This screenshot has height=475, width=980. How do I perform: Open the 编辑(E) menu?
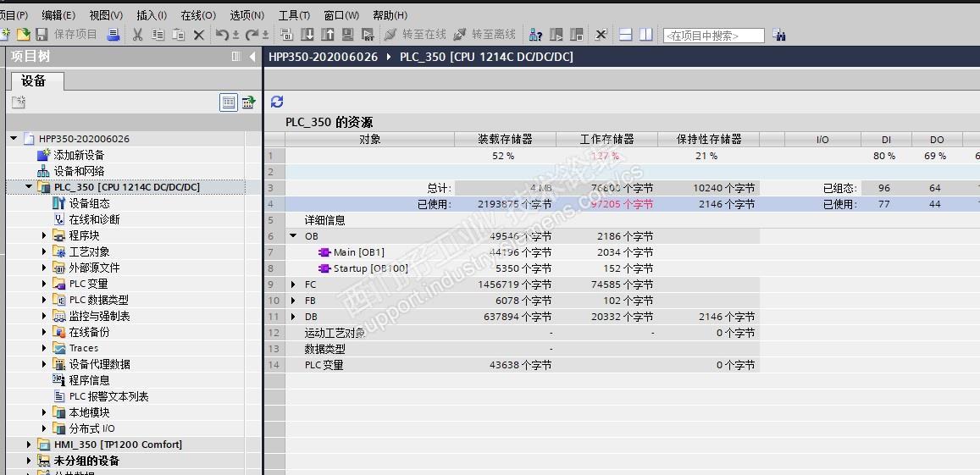(x=58, y=15)
